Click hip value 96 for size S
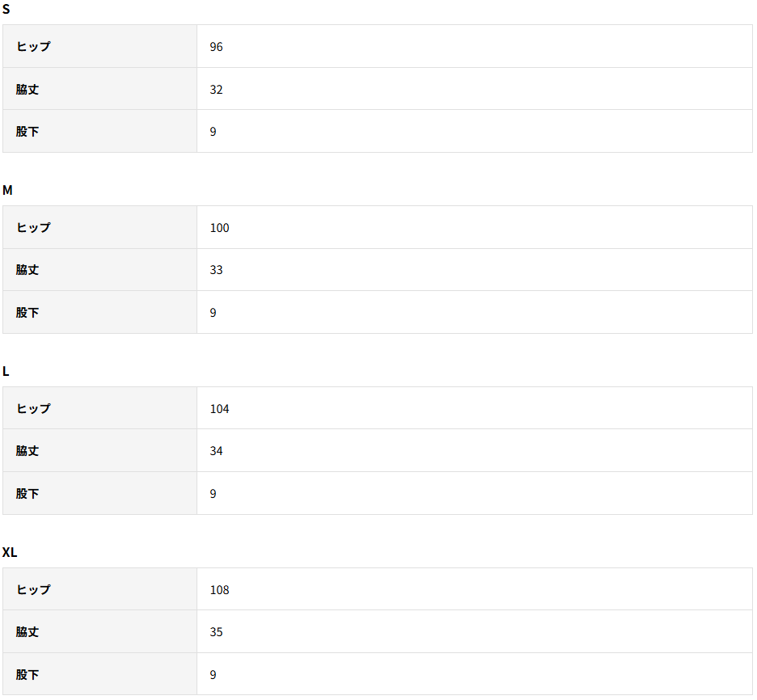This screenshot has width=757, height=700. tap(216, 47)
